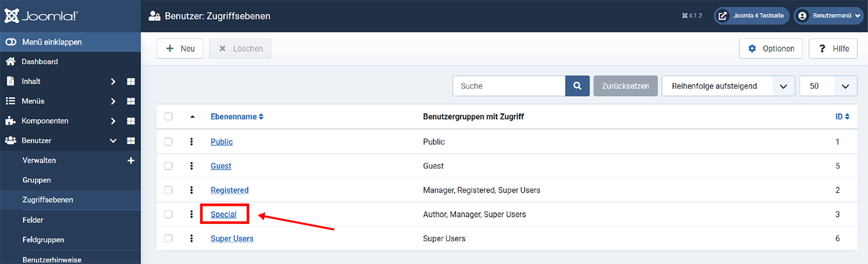This screenshot has height=264, width=868.
Task: Open the Reihenfolge aufsteigend sort dropdown
Action: 727,86
